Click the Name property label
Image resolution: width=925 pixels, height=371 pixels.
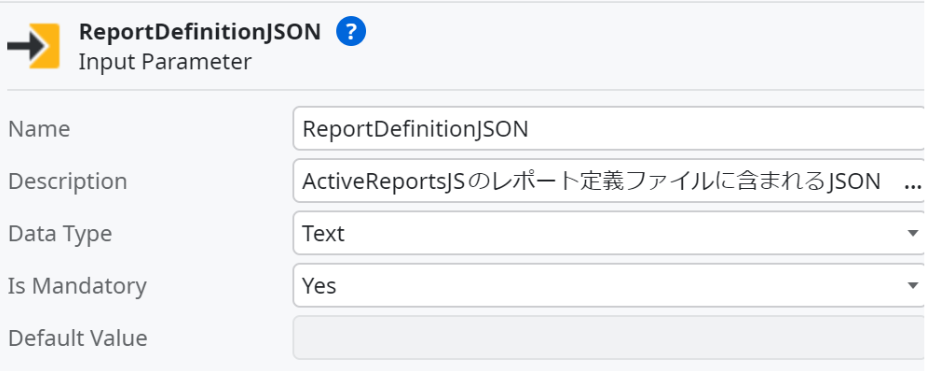pyautogui.click(x=39, y=129)
